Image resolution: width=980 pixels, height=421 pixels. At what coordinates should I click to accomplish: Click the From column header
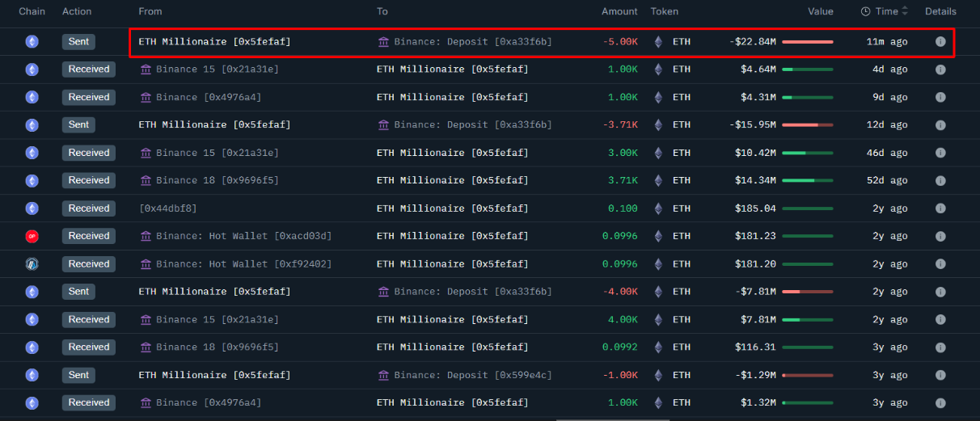(150, 11)
